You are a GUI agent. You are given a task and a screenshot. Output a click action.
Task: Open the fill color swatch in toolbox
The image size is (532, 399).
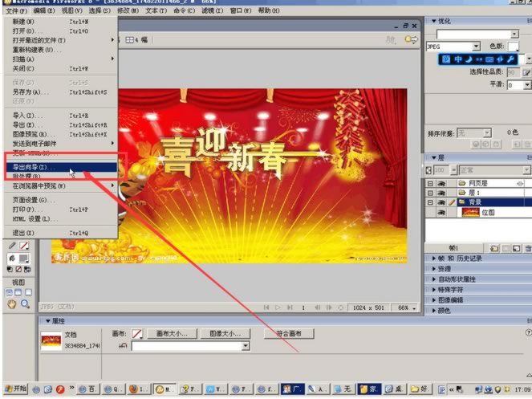[24, 259]
